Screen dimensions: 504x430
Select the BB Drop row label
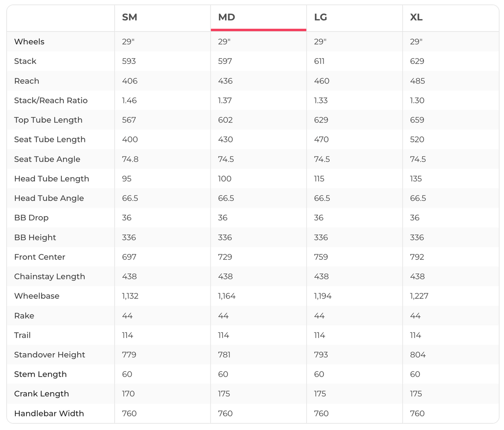31,217
